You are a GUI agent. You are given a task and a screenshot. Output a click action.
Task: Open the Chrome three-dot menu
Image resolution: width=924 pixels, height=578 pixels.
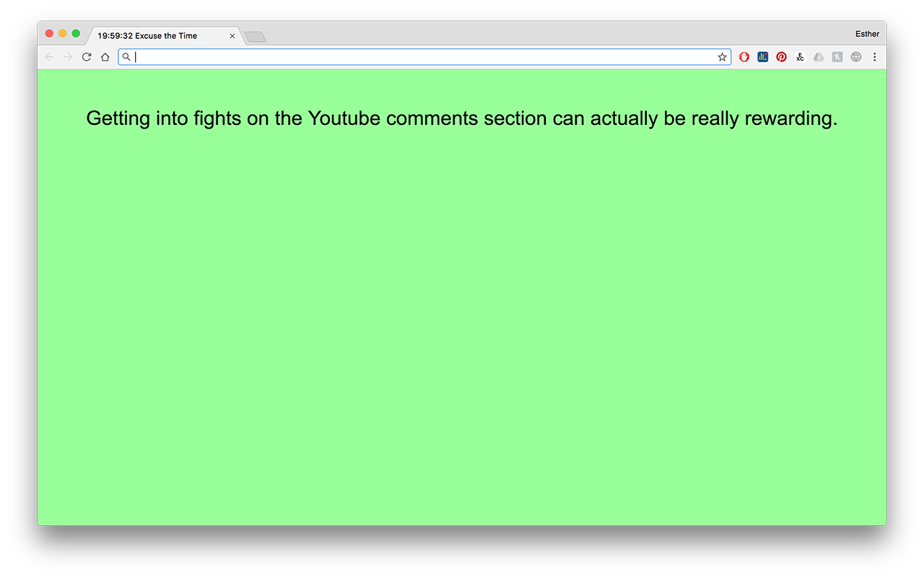point(874,57)
